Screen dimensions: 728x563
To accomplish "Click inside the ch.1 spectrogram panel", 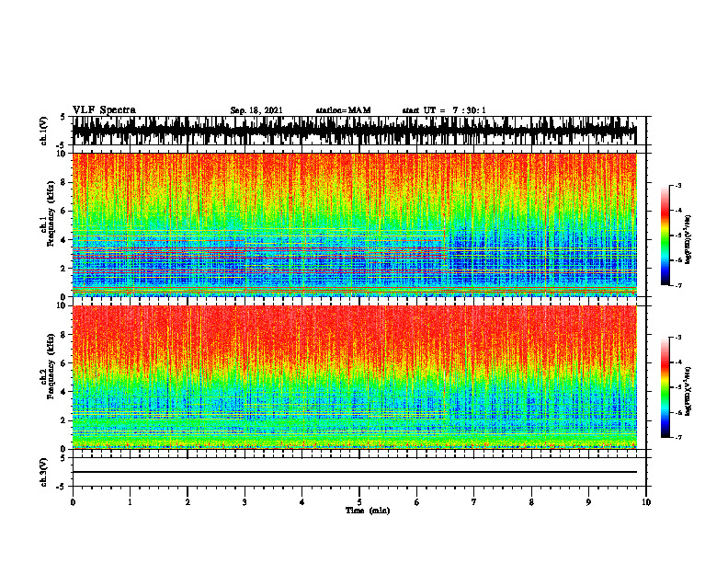I will click(x=354, y=224).
